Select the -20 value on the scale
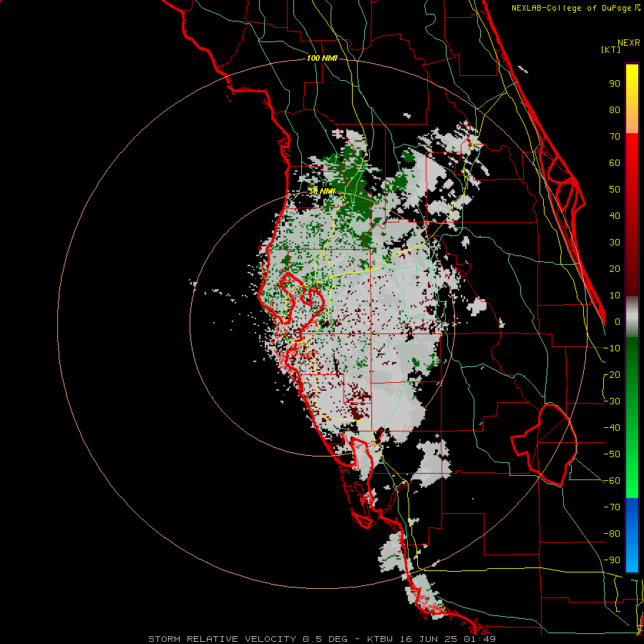The height and width of the screenshot is (644, 644). pos(612,374)
